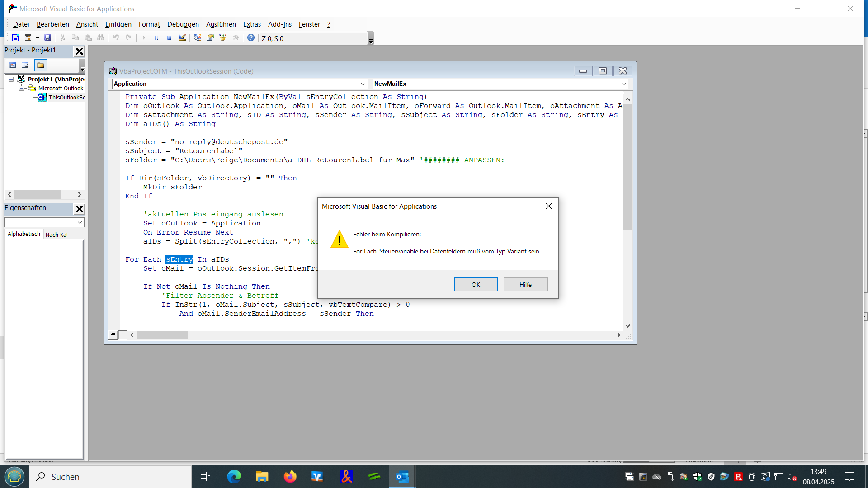Open Find with the binoculars icon
The image size is (868, 488).
(101, 38)
